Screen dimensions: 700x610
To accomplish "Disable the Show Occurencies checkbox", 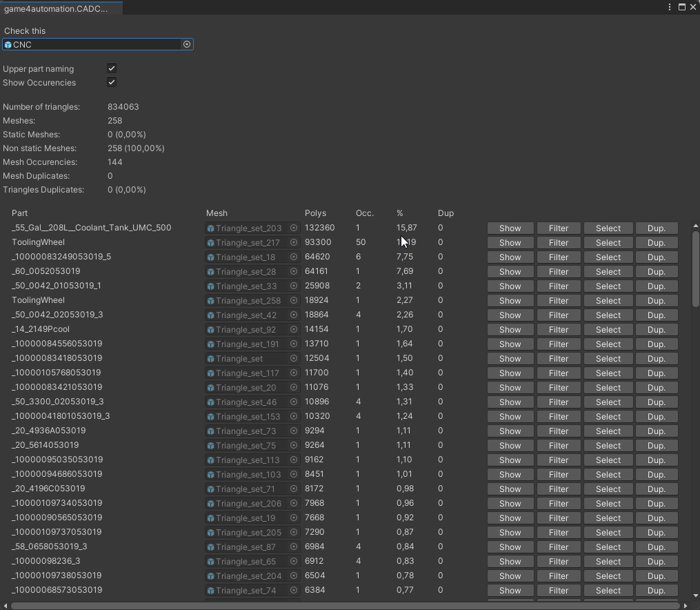I will pyautogui.click(x=112, y=82).
